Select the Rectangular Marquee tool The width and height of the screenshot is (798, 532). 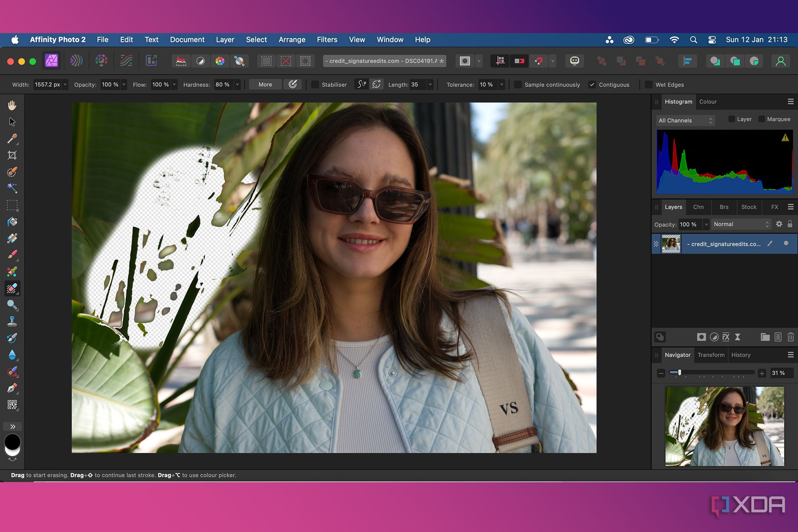pyautogui.click(x=12, y=205)
